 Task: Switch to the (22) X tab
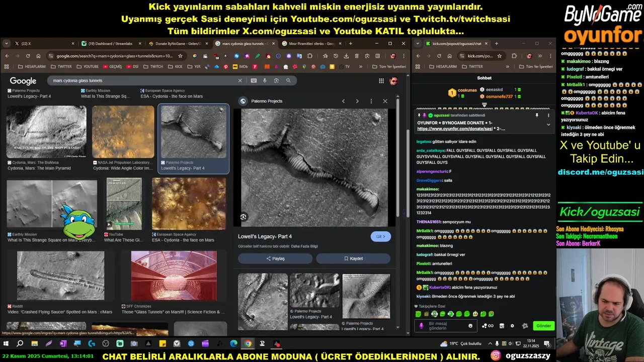click(x=44, y=44)
